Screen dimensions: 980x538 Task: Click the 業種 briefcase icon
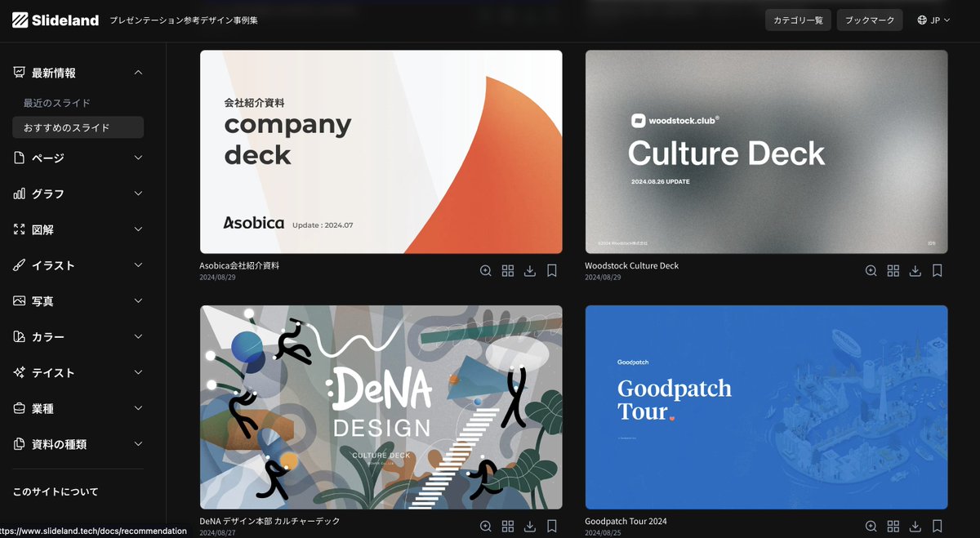tap(20, 408)
